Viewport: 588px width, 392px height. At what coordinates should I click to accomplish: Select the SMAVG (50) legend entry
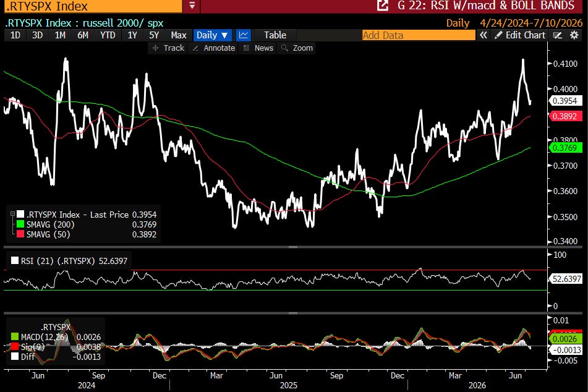pos(48,234)
